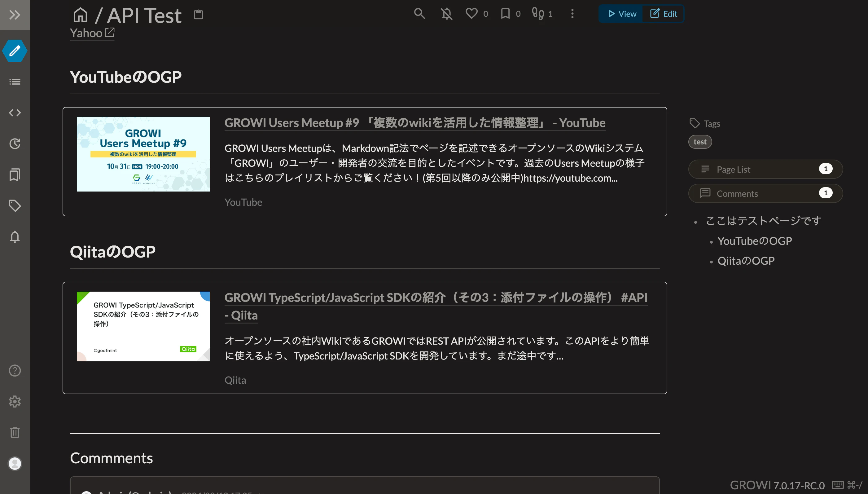The height and width of the screenshot is (494, 868).
Task: Like the page with heart icon
Action: (471, 14)
